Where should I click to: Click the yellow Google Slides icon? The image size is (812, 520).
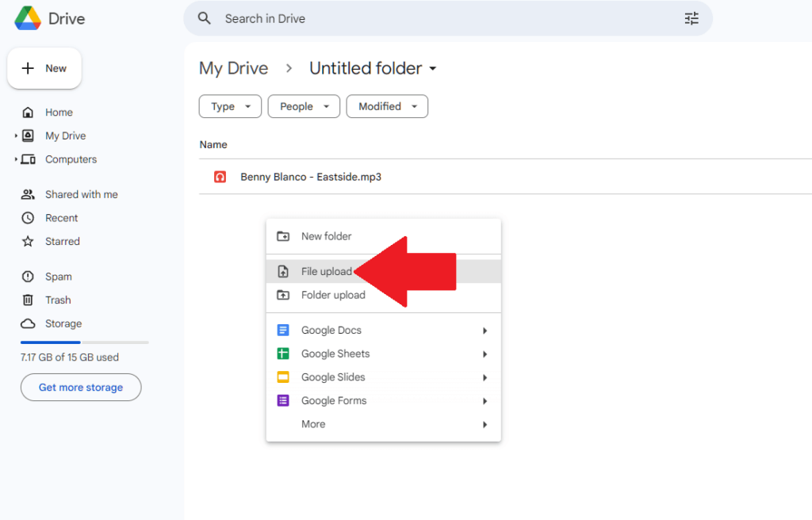[283, 377]
